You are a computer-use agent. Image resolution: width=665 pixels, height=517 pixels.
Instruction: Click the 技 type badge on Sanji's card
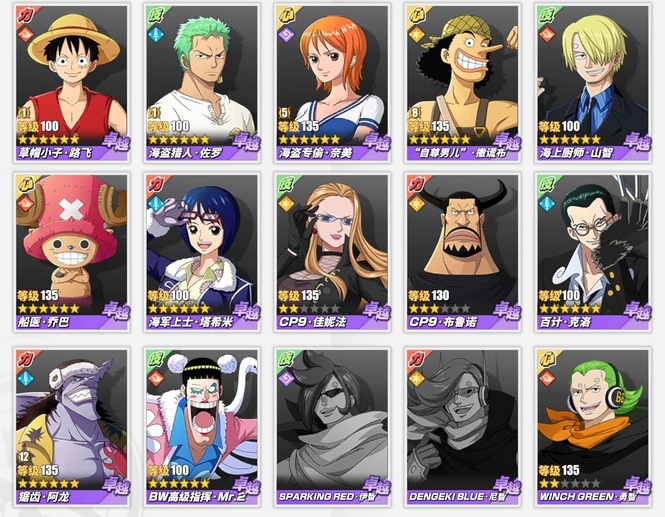(x=547, y=16)
